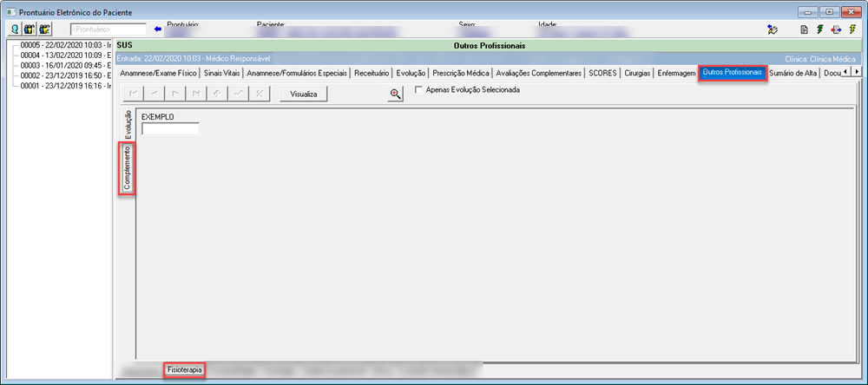Click the yellow lightning bolt icon
The image size is (868, 385).
(852, 29)
